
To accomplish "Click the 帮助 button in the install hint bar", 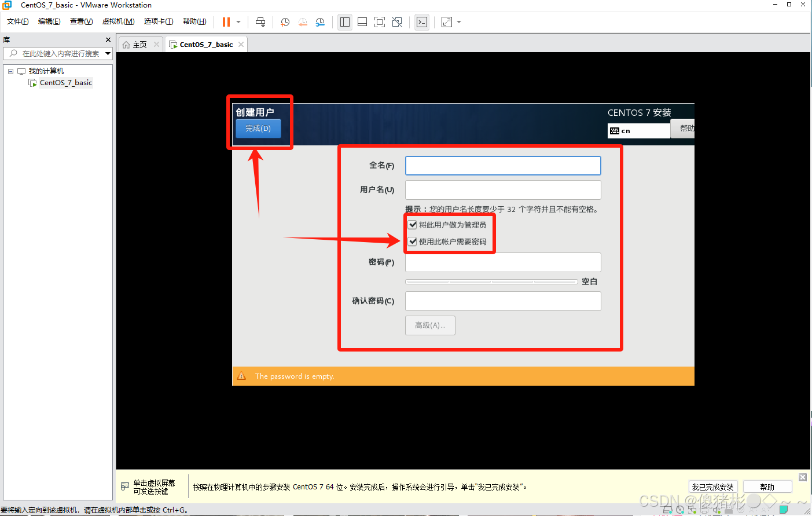I will (x=767, y=487).
